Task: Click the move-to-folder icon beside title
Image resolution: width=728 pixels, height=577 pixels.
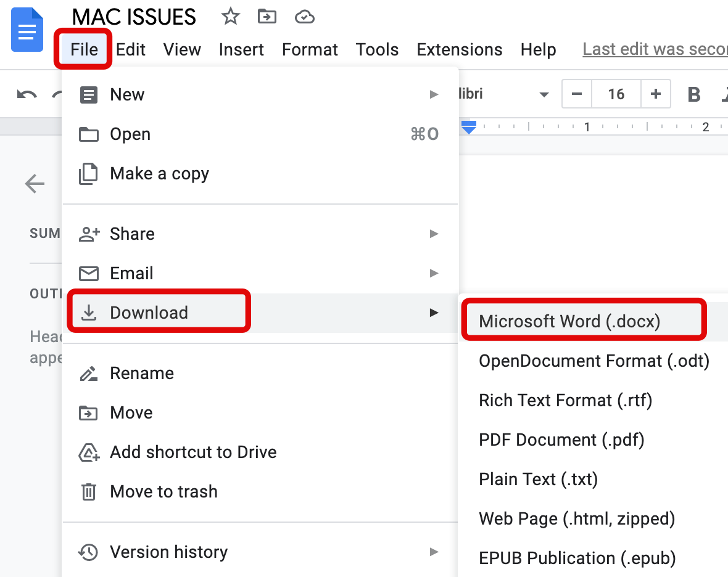Action: click(267, 17)
